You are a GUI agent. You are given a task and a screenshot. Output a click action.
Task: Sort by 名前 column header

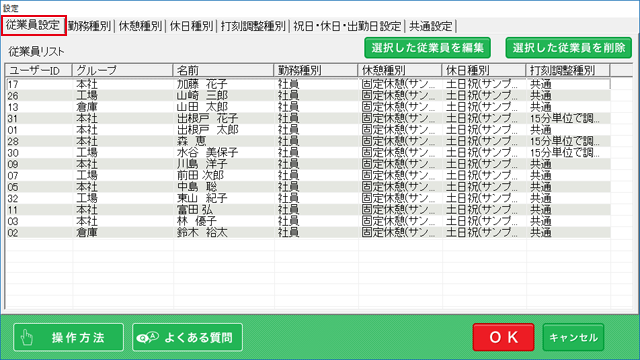tap(223, 70)
